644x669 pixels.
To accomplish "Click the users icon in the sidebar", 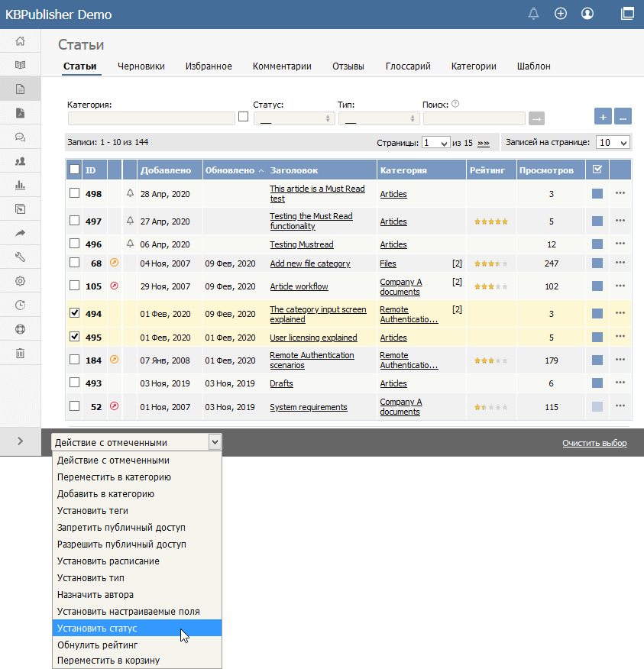I will [x=21, y=161].
